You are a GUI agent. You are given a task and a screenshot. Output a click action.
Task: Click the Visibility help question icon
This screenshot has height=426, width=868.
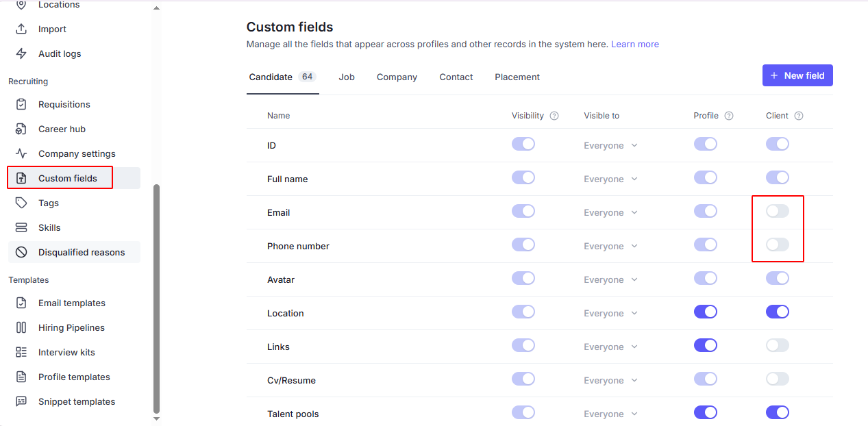[x=554, y=116]
